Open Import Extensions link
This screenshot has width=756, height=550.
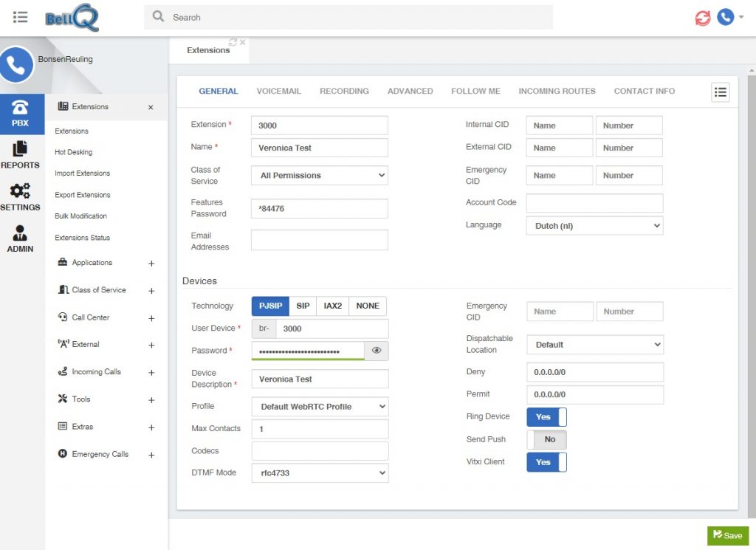[x=82, y=173]
